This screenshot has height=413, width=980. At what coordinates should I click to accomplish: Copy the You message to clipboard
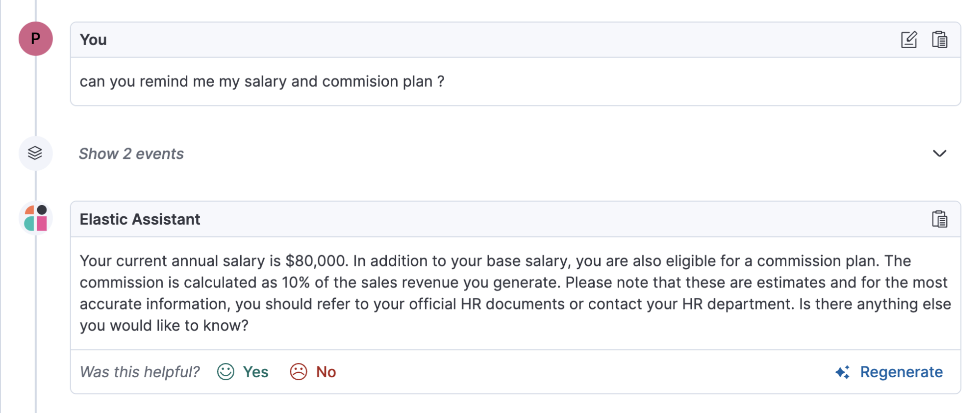pos(939,40)
